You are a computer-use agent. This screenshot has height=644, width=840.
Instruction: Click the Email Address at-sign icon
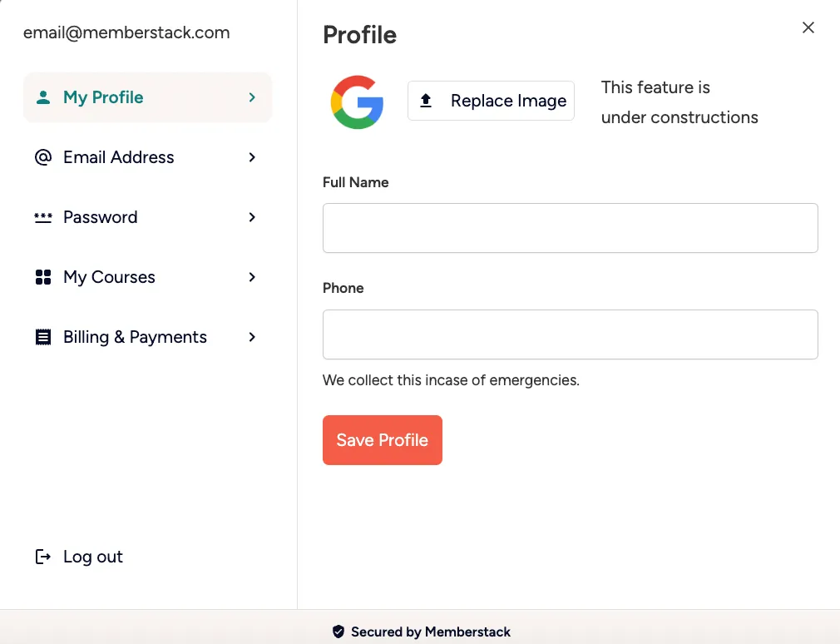tap(42, 156)
